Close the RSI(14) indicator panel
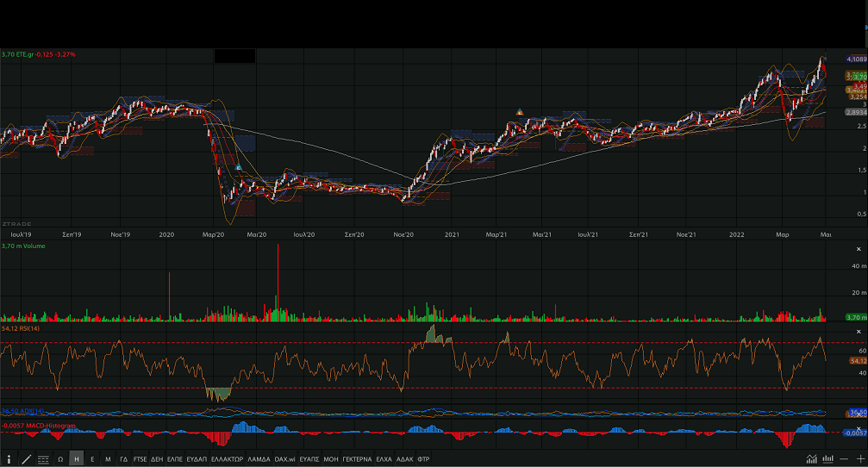Viewport: 868px width, 467px height. click(x=858, y=332)
